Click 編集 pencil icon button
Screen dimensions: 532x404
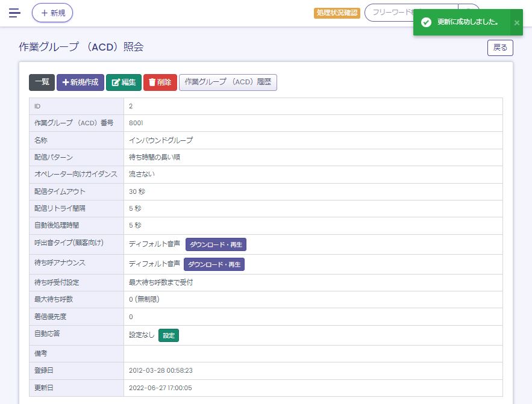(124, 82)
